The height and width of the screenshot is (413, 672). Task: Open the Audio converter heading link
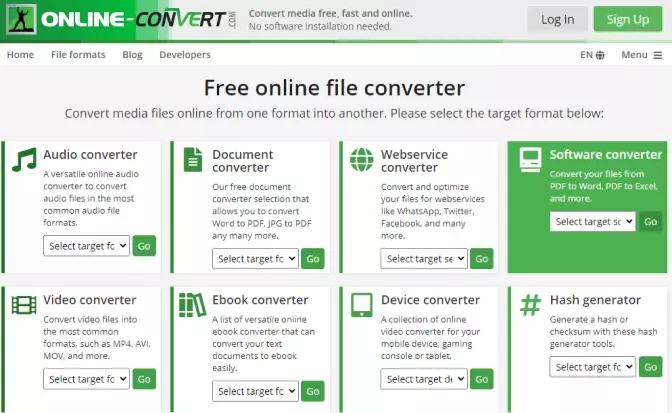(x=90, y=155)
